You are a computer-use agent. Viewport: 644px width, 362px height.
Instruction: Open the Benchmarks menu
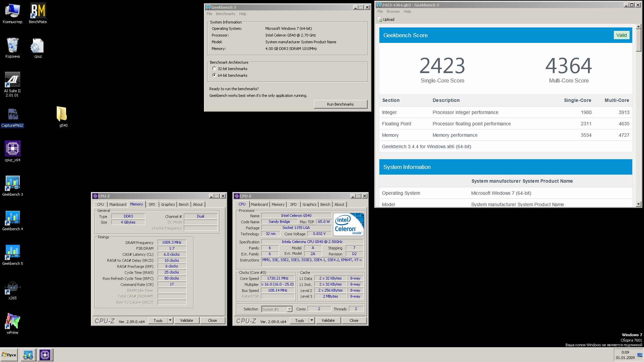[225, 14]
